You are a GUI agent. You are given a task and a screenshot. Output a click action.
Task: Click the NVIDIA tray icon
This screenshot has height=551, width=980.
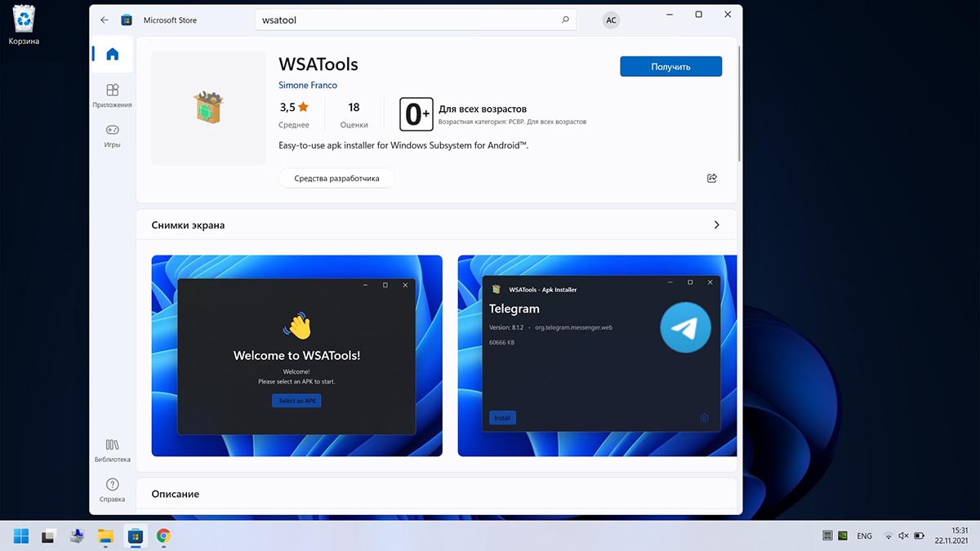[x=843, y=536]
